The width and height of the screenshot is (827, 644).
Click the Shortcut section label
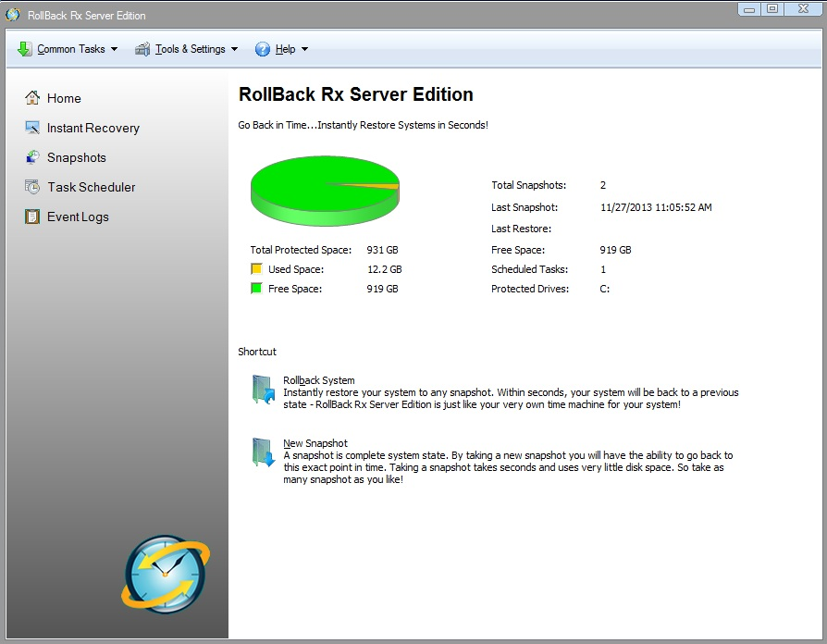click(257, 352)
